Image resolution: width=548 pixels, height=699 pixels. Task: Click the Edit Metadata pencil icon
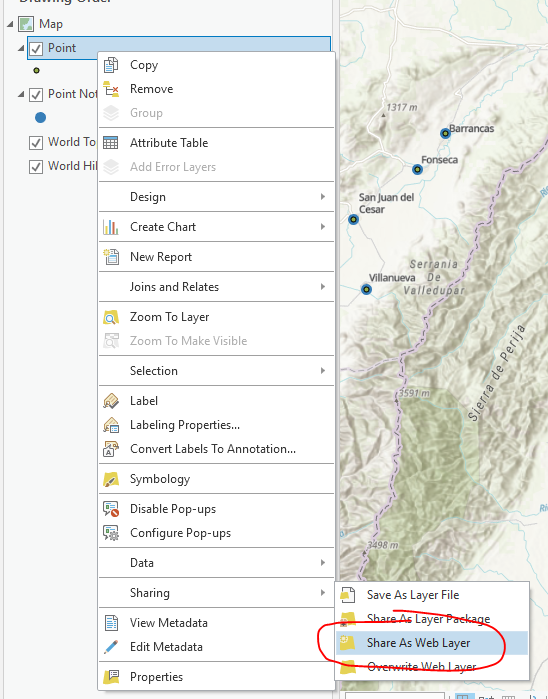click(x=111, y=647)
